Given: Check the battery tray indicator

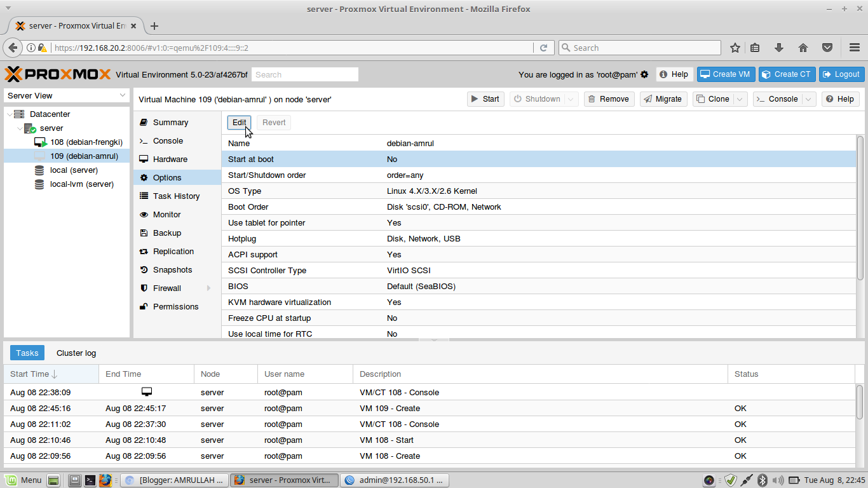Looking at the screenshot, I should (794, 480).
